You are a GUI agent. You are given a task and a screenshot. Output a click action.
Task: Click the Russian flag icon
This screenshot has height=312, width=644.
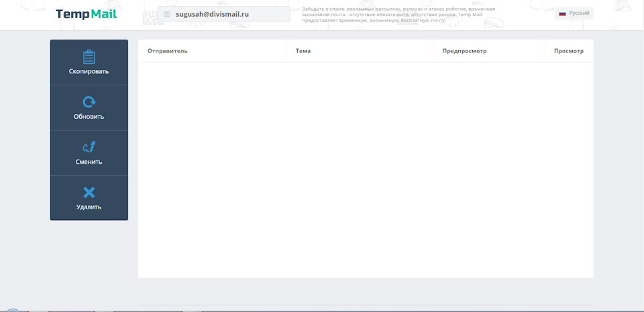pos(563,13)
